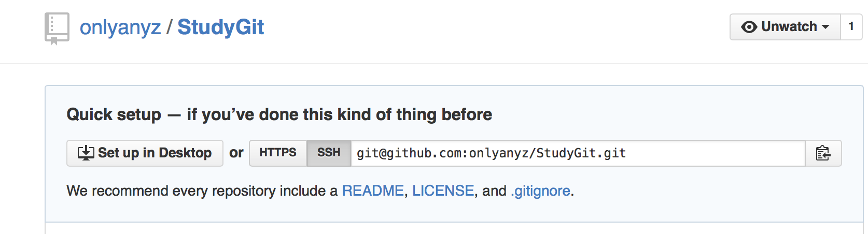Select the SSH protocol option
Viewport: 868px width, 234px height.
tap(329, 153)
